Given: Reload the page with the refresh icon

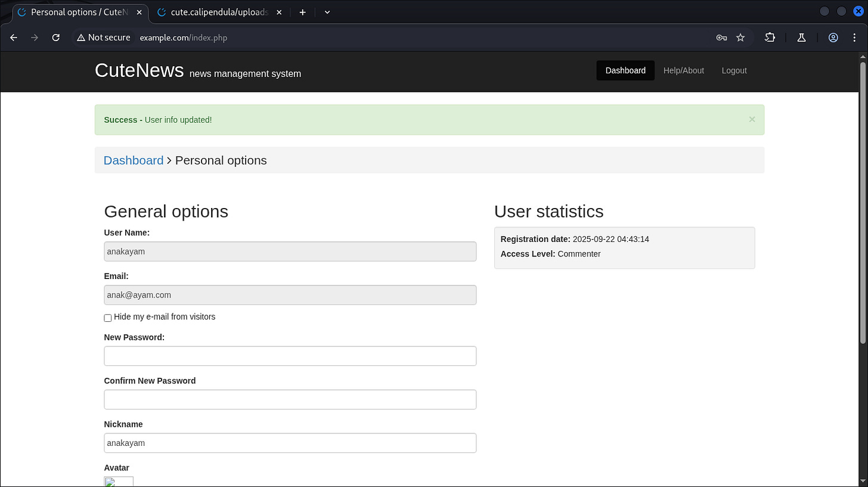Looking at the screenshot, I should pos(56,38).
